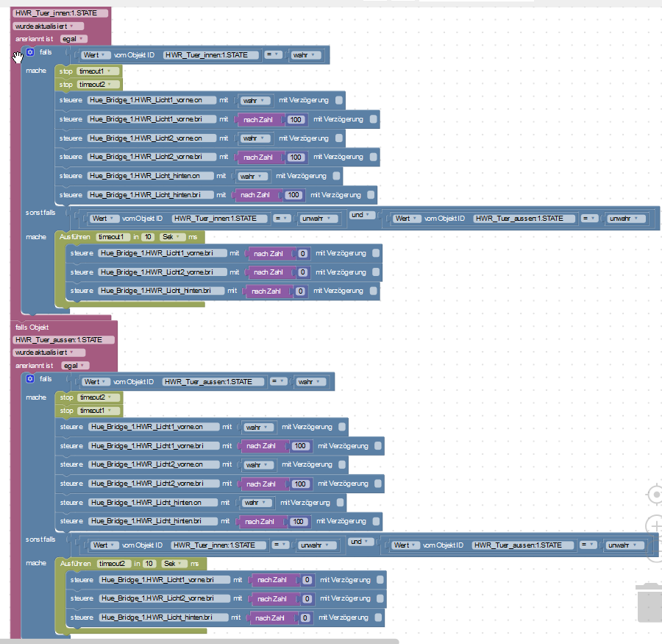This screenshot has width=662, height=644.
Task: Tick Verzögerung for Licht1_vorne.on in Tuer_aussen trigger
Action: (x=342, y=427)
